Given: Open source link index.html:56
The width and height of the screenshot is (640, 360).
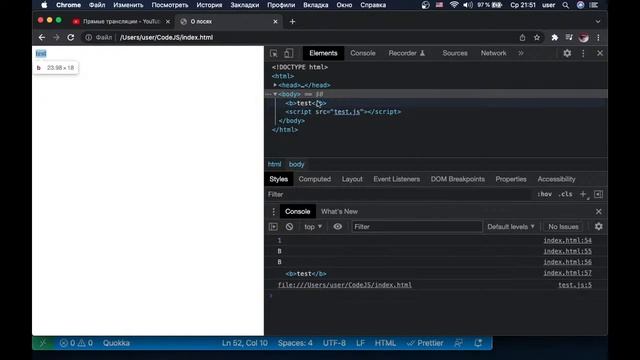Looking at the screenshot, I should tap(567, 262).
